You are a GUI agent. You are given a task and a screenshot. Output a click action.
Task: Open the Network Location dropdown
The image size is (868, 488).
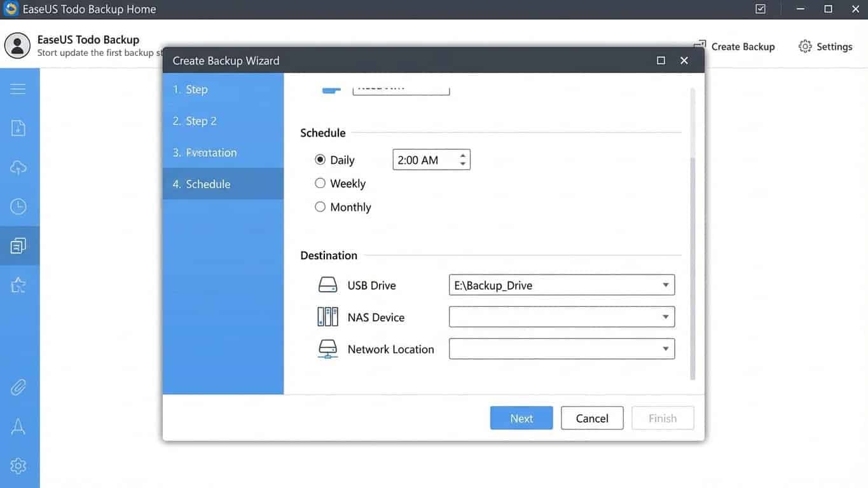[665, 348]
